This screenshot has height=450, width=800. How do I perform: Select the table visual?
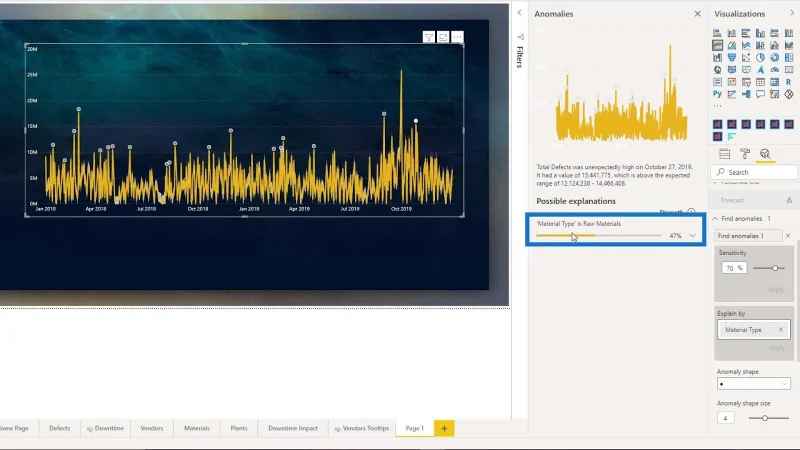tap(760, 82)
